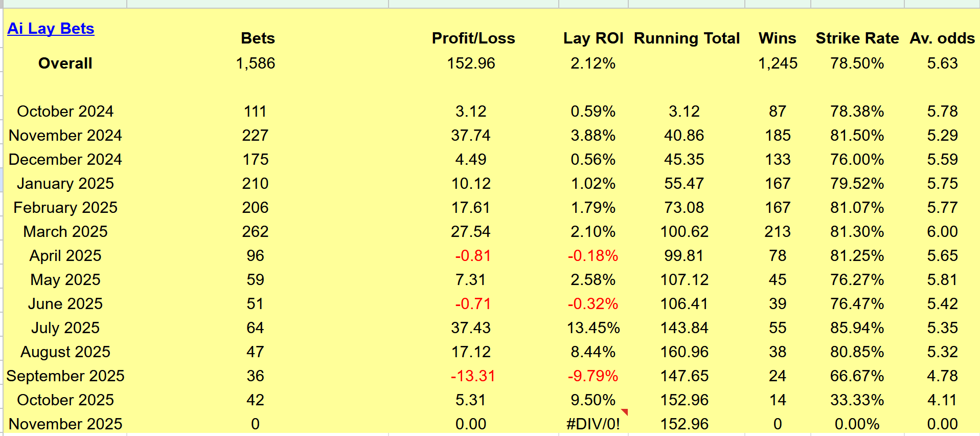Select the Overall row label cell
This screenshot has height=436, width=980.
coord(65,63)
